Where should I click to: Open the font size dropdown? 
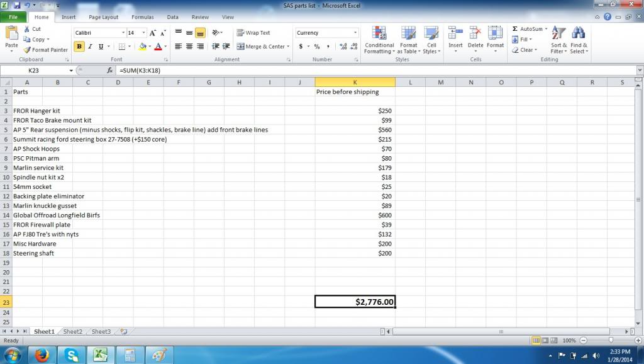[x=143, y=33]
